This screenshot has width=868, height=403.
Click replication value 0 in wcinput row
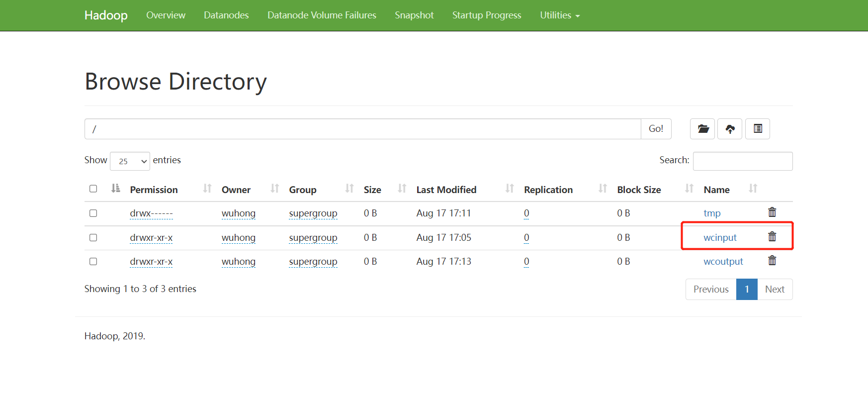(526, 237)
